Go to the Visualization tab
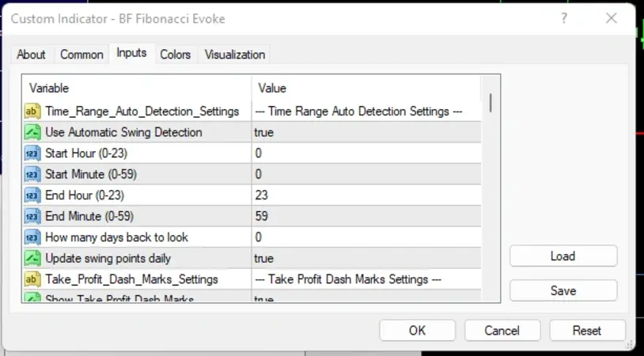 click(235, 55)
